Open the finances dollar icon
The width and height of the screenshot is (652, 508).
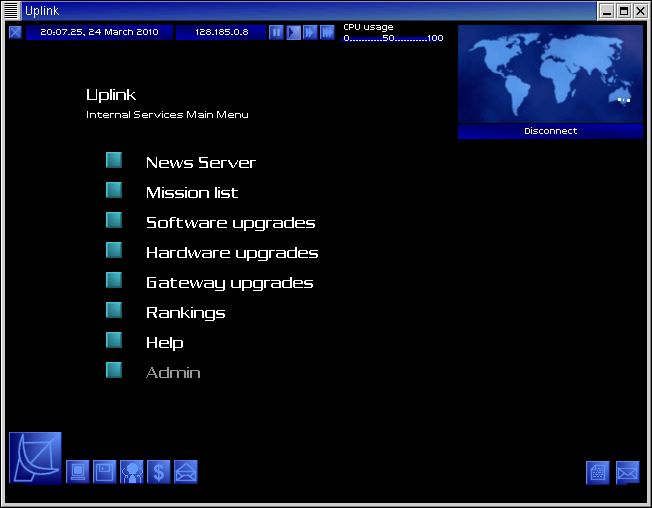pos(159,472)
